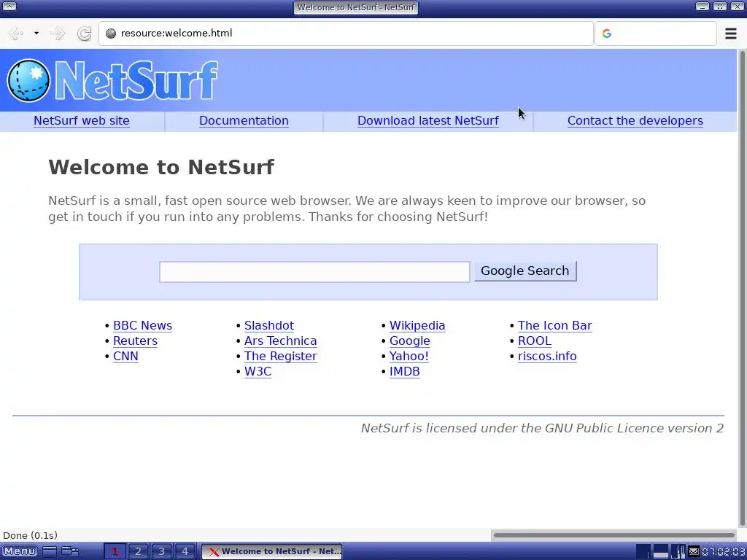Switch to workspace 2 in pager

(x=138, y=551)
